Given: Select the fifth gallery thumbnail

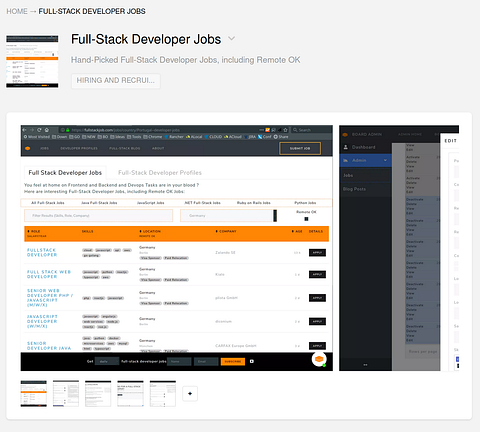Looking at the screenshot, I should [163, 394].
